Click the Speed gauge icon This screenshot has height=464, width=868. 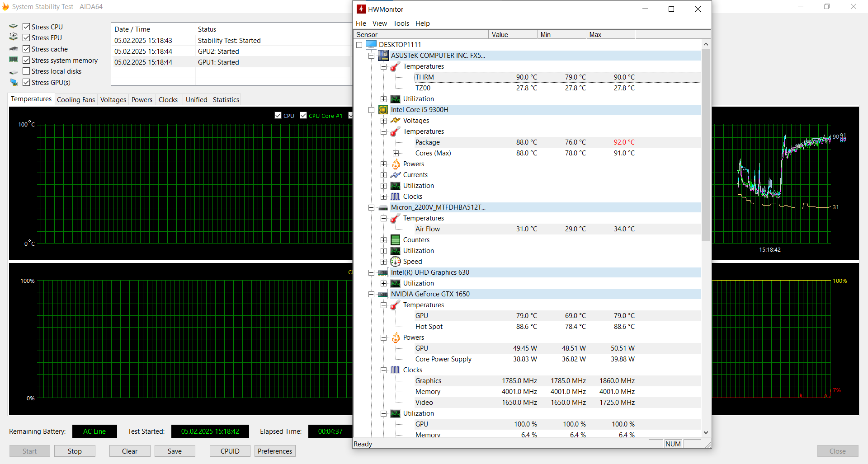396,262
